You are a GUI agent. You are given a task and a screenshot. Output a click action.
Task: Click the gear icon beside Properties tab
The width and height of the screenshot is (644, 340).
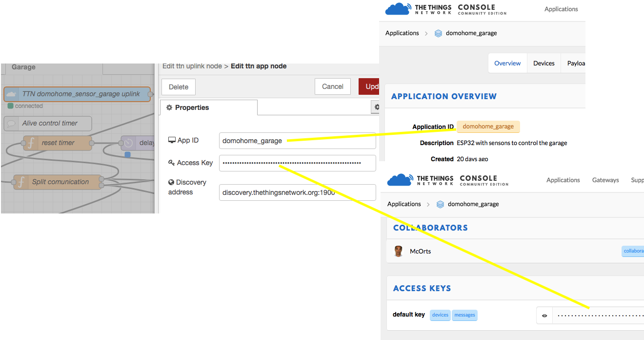tap(375, 107)
